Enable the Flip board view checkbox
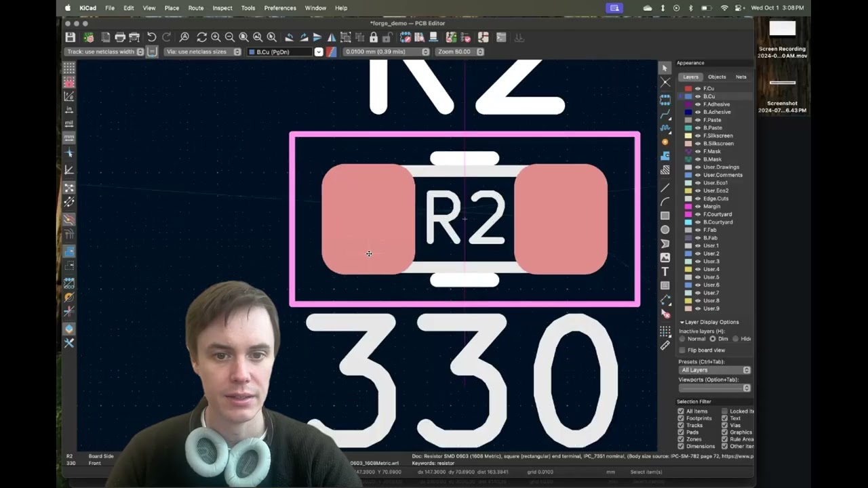 tap(682, 350)
